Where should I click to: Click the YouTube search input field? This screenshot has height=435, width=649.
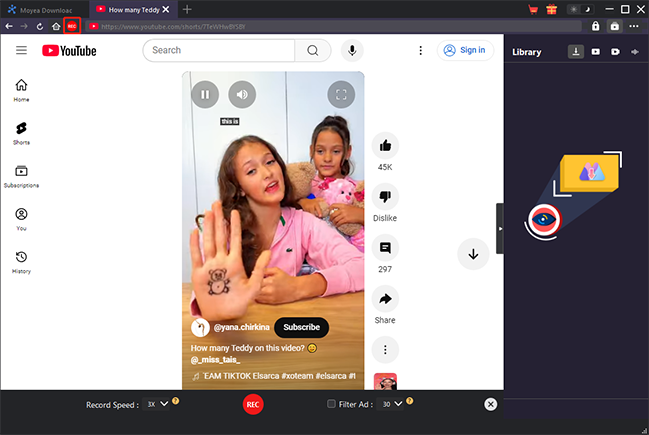tap(218, 50)
